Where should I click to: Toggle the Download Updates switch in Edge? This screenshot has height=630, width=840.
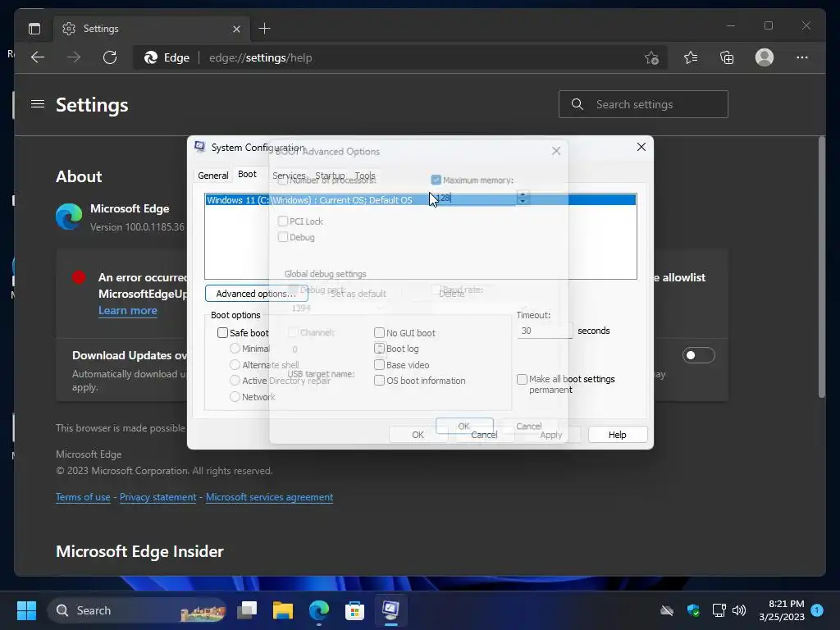[699, 355]
